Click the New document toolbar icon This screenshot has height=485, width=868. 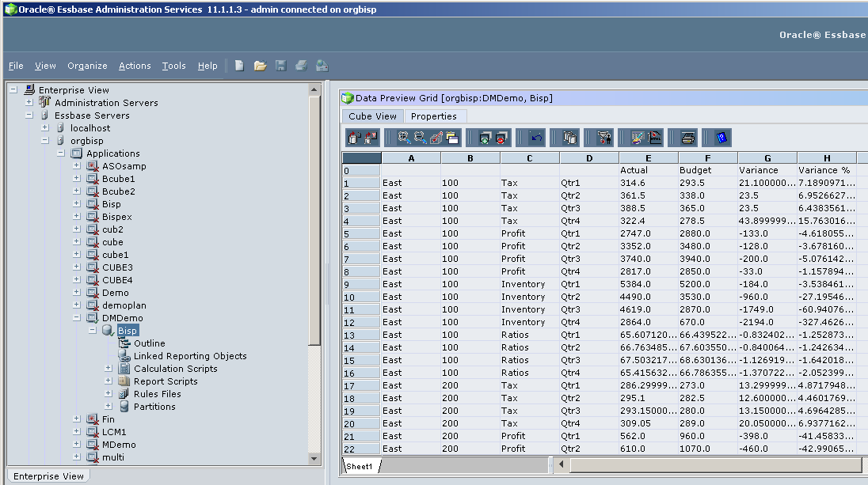(239, 66)
